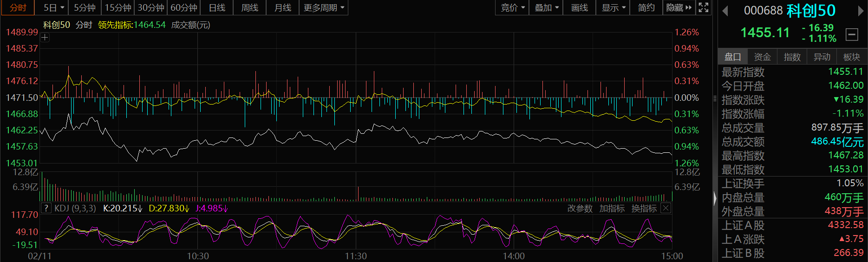Switch to the 日线 daily chart tab
This screenshot has width=868, height=262.
point(217,8)
